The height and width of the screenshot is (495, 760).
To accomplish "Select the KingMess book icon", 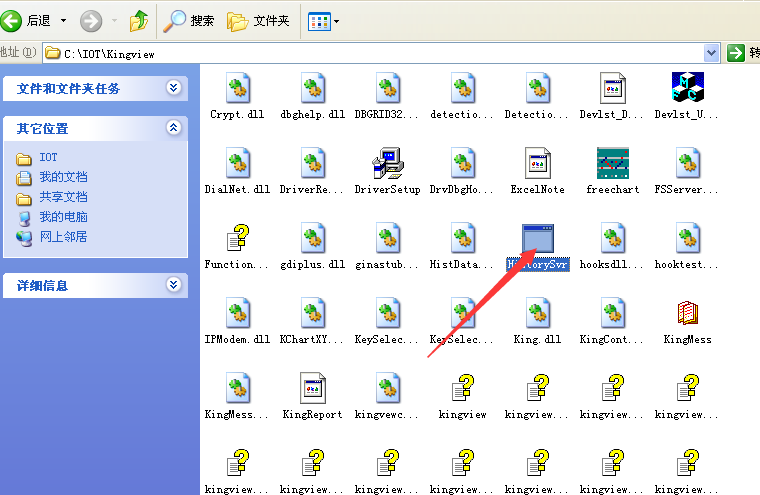I will coord(688,313).
